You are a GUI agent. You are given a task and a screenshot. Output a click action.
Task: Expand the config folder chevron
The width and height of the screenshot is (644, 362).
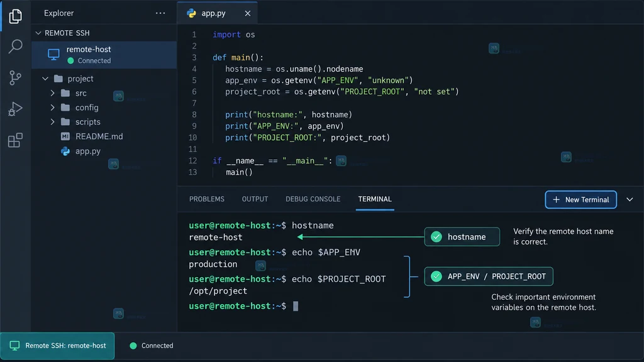point(52,107)
